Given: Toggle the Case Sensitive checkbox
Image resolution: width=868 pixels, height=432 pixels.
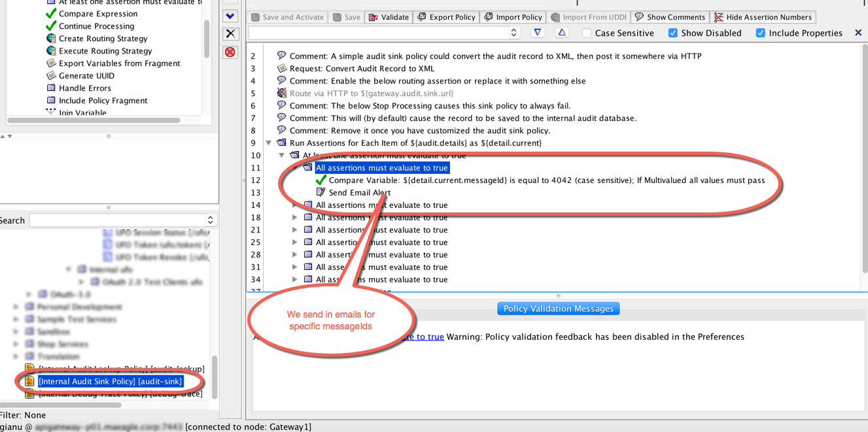Looking at the screenshot, I should tap(586, 33).
